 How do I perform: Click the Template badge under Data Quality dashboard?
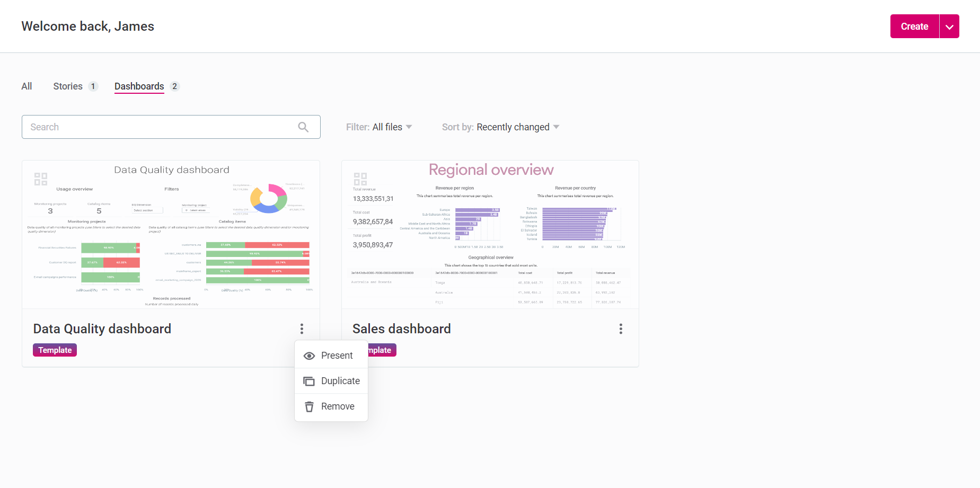(x=54, y=350)
